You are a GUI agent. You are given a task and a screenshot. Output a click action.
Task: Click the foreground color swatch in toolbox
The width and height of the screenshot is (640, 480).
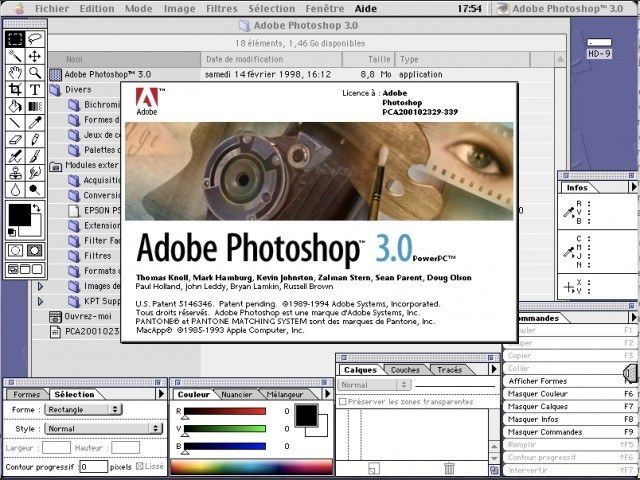[x=20, y=215]
